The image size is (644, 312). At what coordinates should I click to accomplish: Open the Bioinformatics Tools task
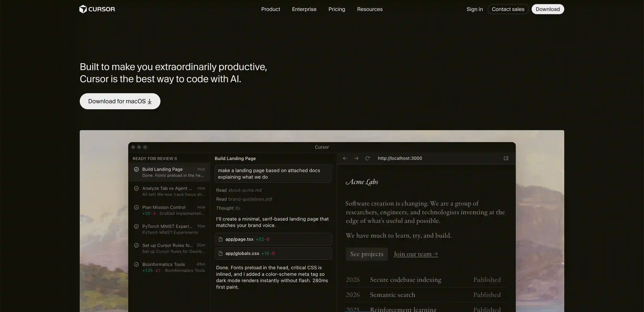(169, 267)
